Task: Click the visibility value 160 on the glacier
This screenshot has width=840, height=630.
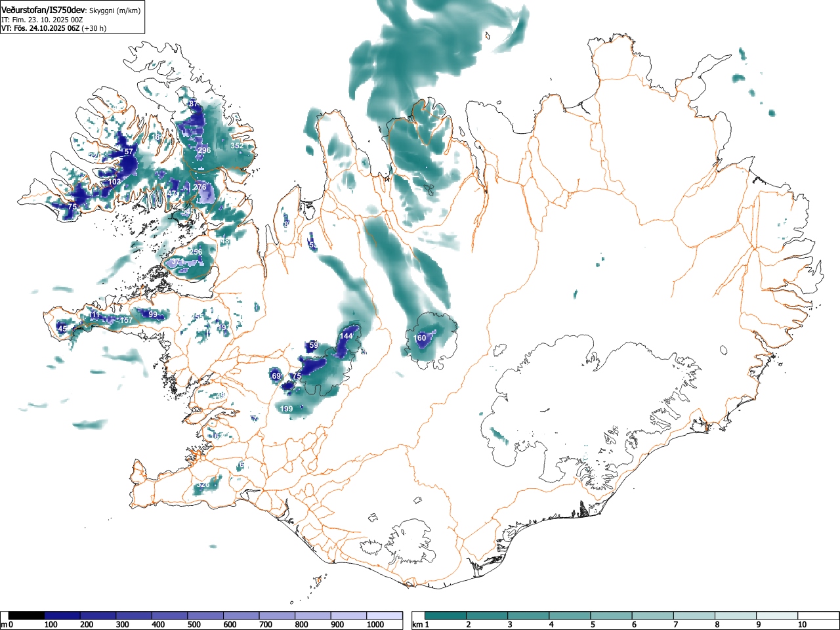Action: [420, 338]
